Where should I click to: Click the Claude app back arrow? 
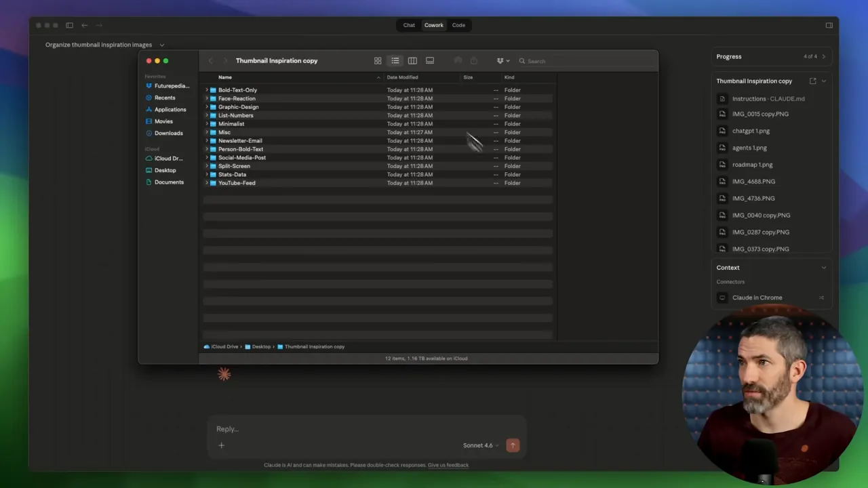(x=84, y=25)
